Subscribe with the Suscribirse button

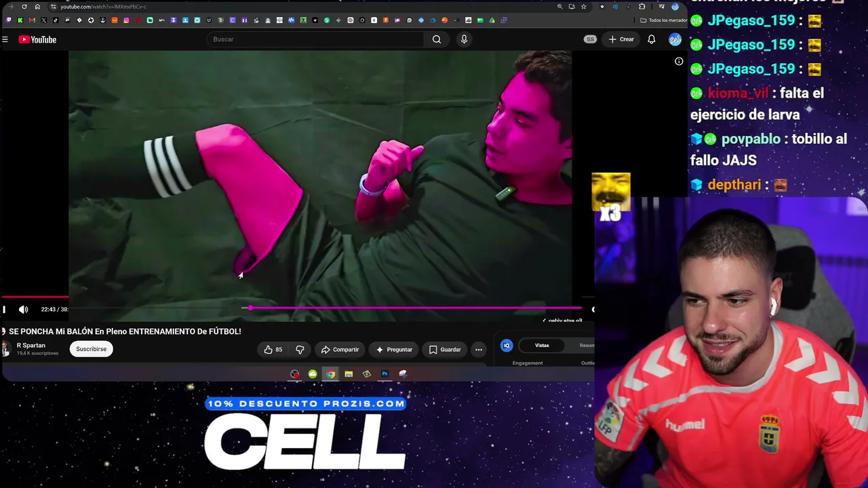91,349
